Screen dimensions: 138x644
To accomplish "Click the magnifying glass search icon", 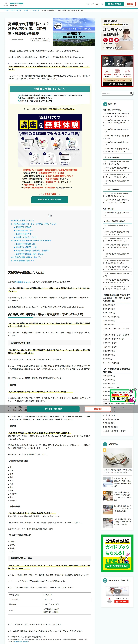I will click(x=131, y=93).
